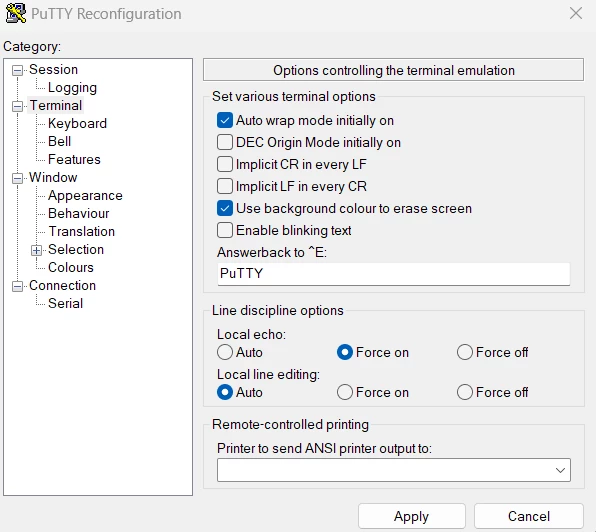Select the Session category
The height and width of the screenshot is (532, 596).
53,70
